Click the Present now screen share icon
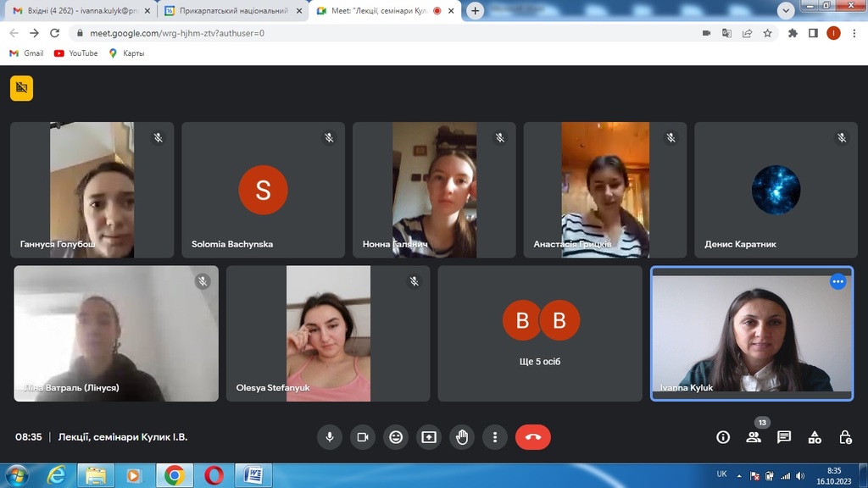This screenshot has width=868, height=488. (x=429, y=437)
